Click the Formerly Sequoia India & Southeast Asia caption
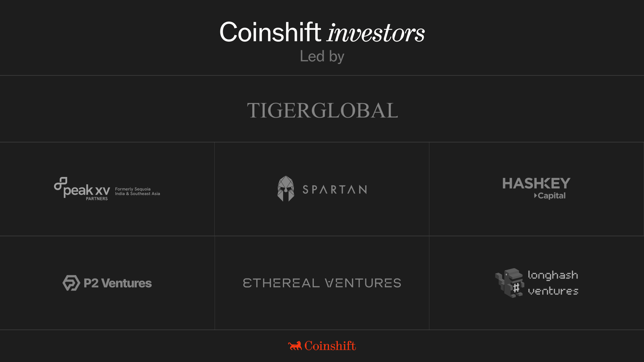 138,191
